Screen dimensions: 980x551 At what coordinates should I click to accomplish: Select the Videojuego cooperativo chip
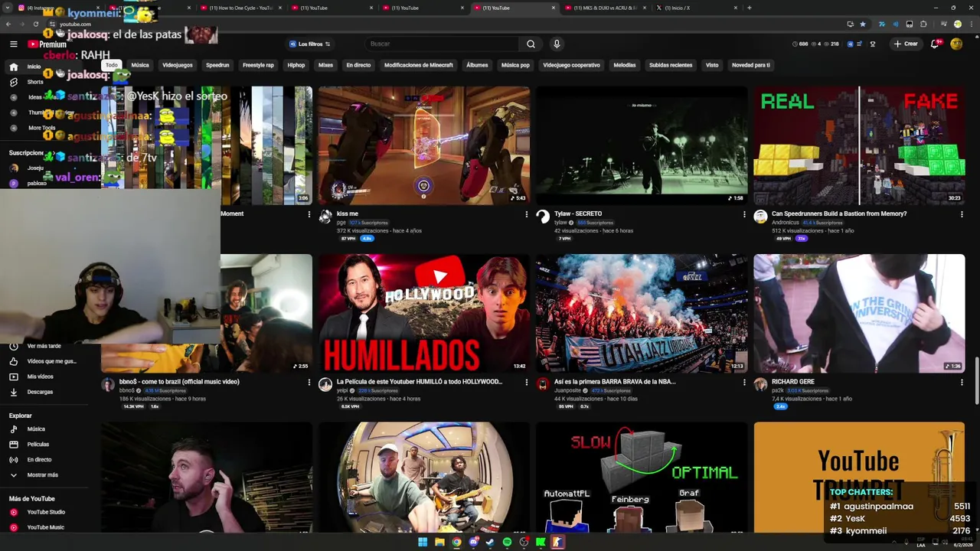(x=571, y=65)
